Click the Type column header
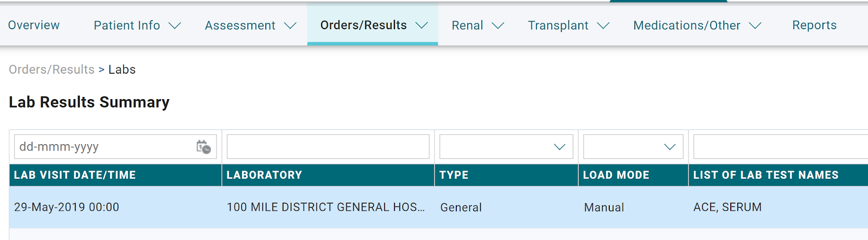 pyautogui.click(x=454, y=175)
